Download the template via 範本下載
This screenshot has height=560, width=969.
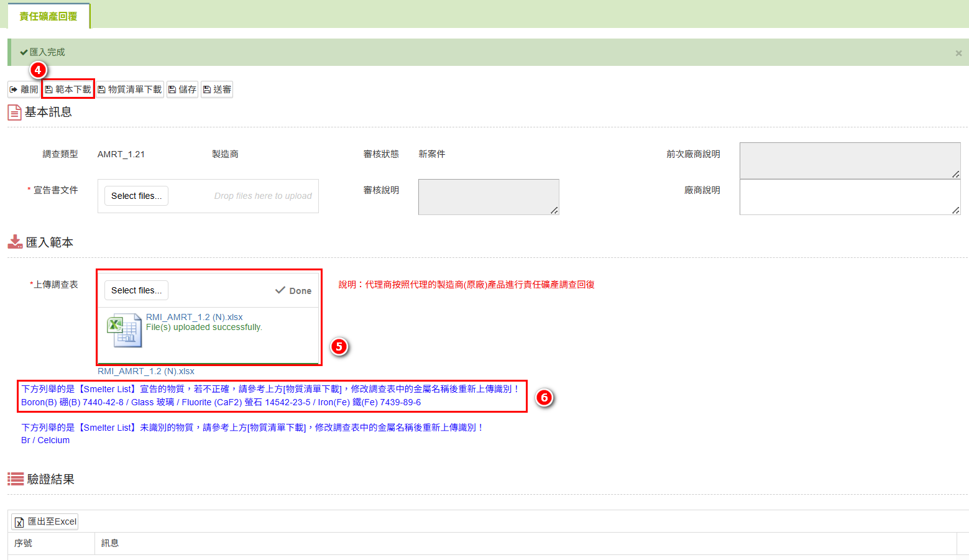coord(68,90)
